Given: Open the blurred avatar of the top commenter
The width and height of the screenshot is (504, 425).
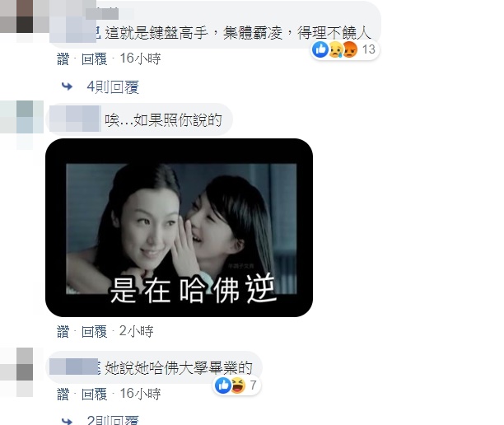Looking at the screenshot, I should click(16, 16).
